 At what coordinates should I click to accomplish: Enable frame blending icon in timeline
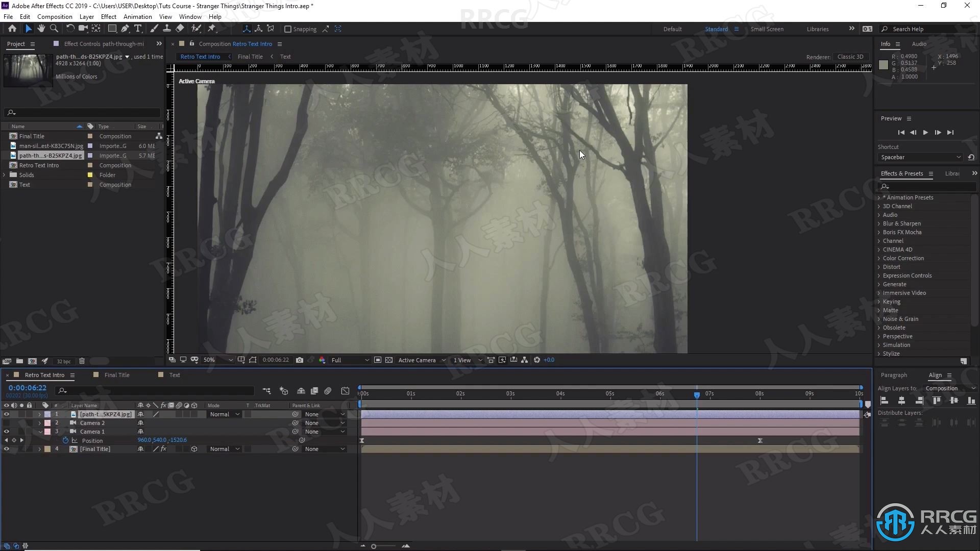(314, 391)
